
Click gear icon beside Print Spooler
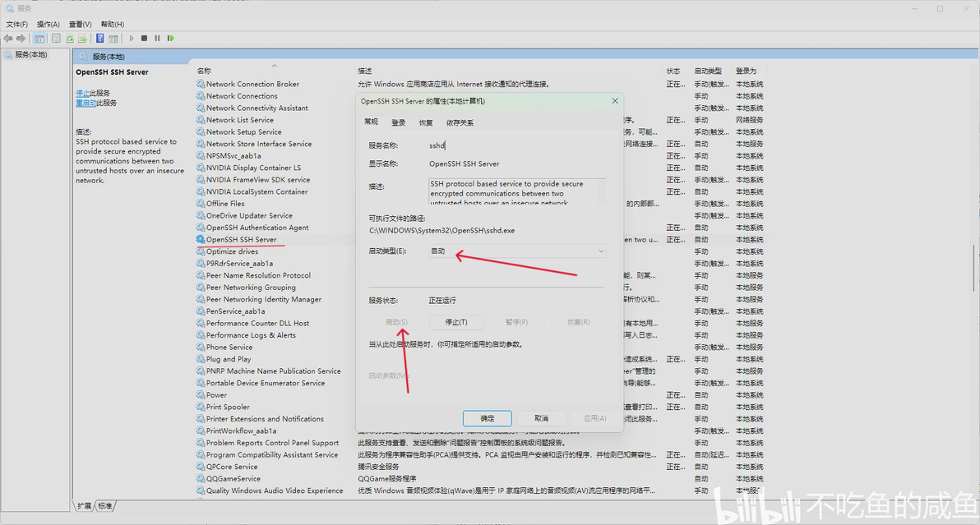click(x=201, y=407)
